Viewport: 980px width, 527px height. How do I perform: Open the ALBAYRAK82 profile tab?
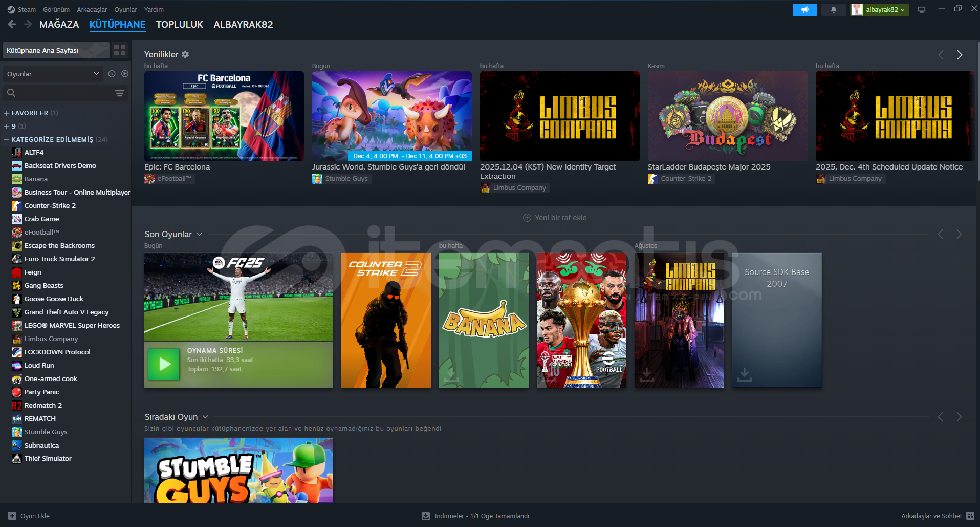pos(243,24)
